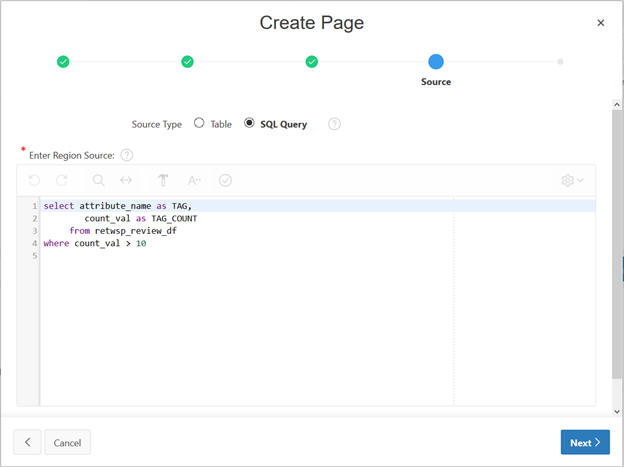Click 'TAG_COUNT' alias on line 2
The width and height of the screenshot is (624, 467).
[x=174, y=218]
